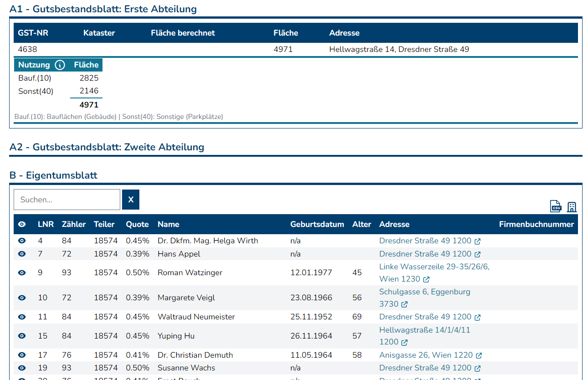Sort owners by Teiler column
Viewport: 588px width, 380px height.
104,224
